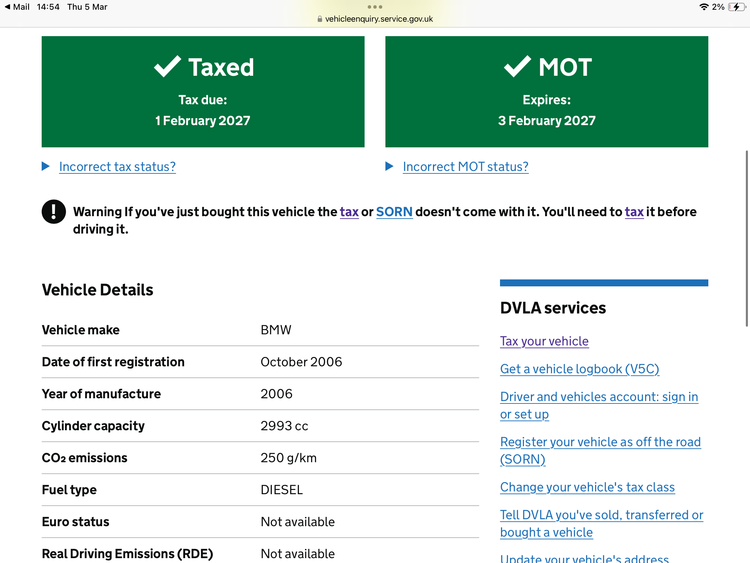
Task: Open Driver and vehicles account sign in link
Action: tap(599, 397)
